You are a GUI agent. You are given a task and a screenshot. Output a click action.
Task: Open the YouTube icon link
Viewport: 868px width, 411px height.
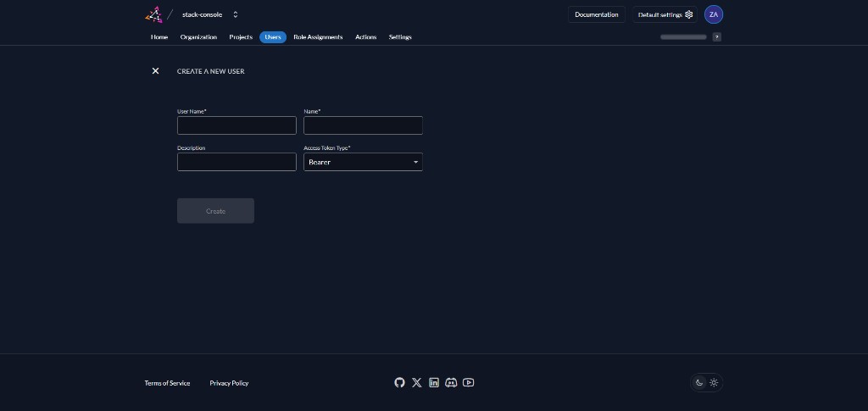coord(468,383)
